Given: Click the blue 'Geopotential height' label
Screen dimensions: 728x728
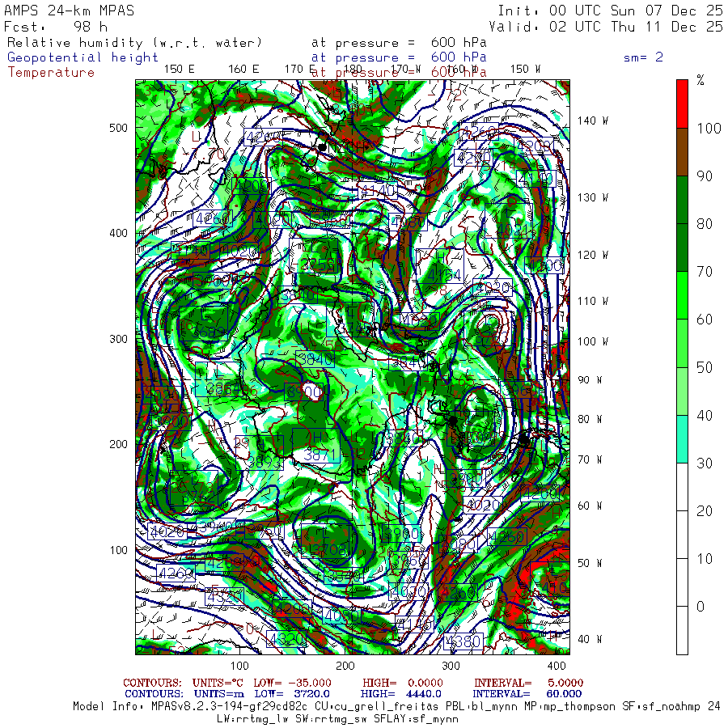Looking at the screenshot, I should [83, 57].
